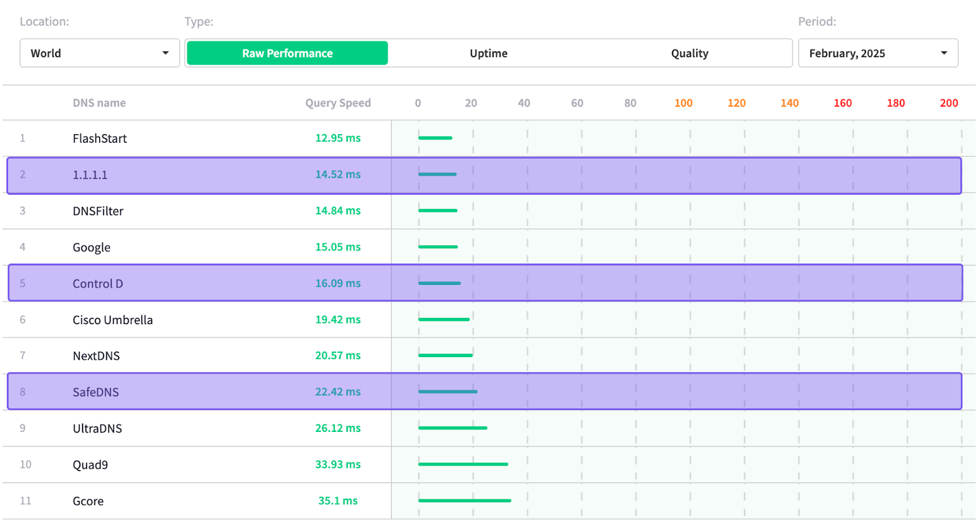The width and height of the screenshot is (980, 522).
Task: Select the Control D DNS name
Action: 98,283
